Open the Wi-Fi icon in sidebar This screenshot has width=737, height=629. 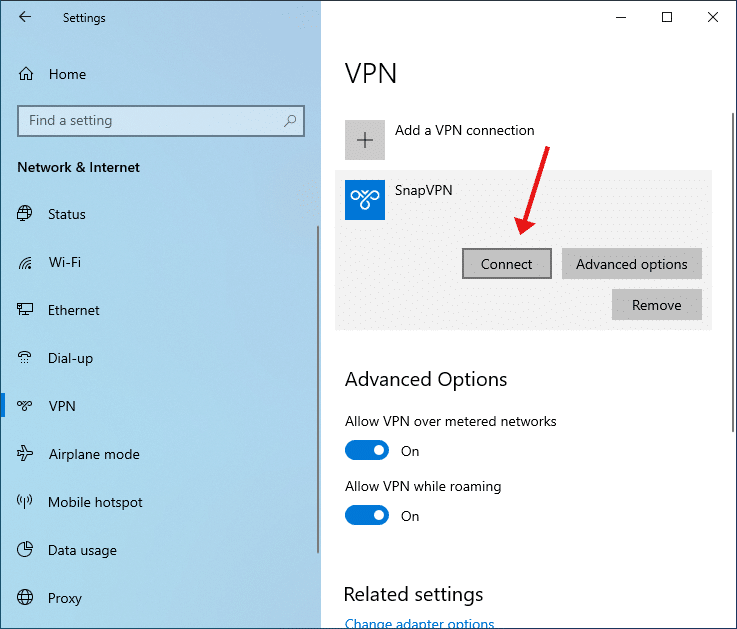(25, 262)
